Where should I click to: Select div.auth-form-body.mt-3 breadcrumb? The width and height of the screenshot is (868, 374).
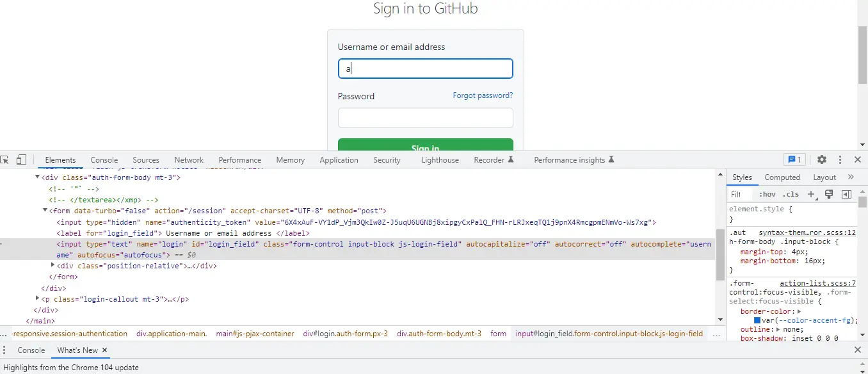[439, 334]
